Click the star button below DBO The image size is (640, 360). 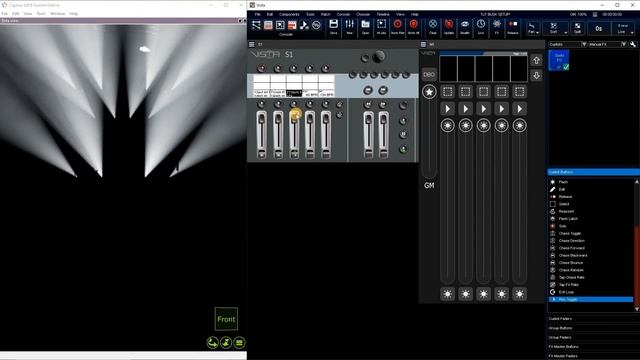(x=429, y=92)
